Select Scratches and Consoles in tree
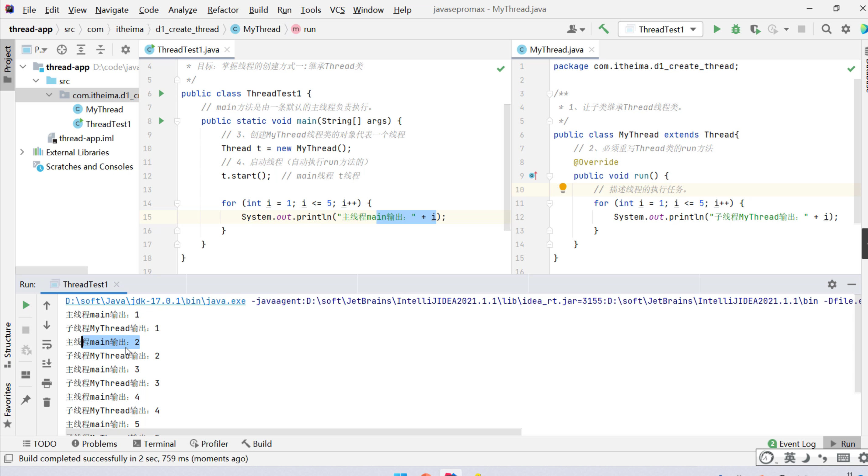The width and height of the screenshot is (868, 476). point(89,166)
